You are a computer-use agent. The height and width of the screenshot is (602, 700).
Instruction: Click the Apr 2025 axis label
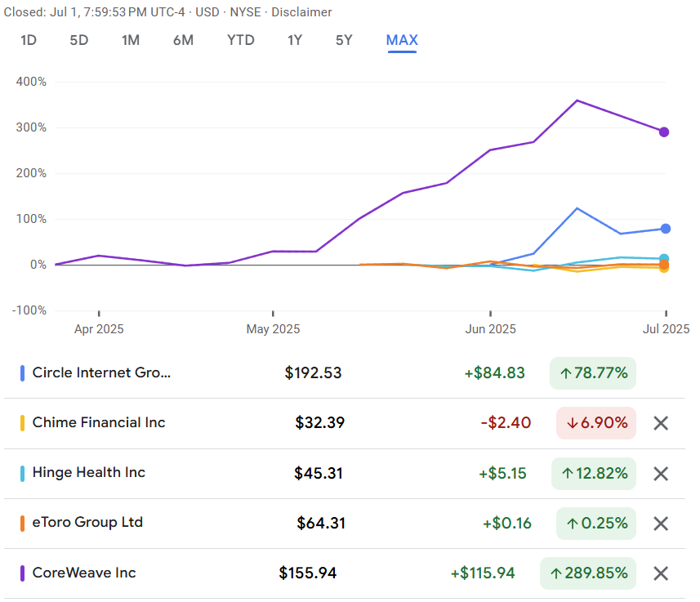point(99,329)
